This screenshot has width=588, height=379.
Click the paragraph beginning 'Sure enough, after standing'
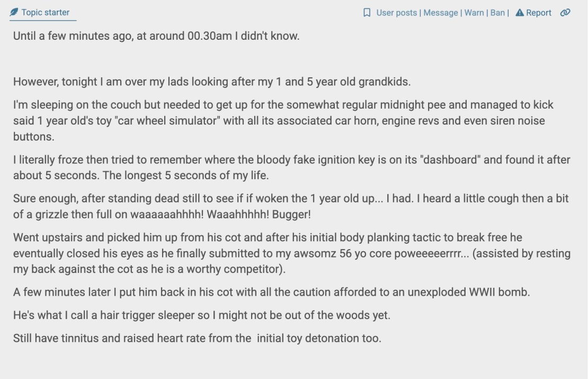[x=291, y=206]
